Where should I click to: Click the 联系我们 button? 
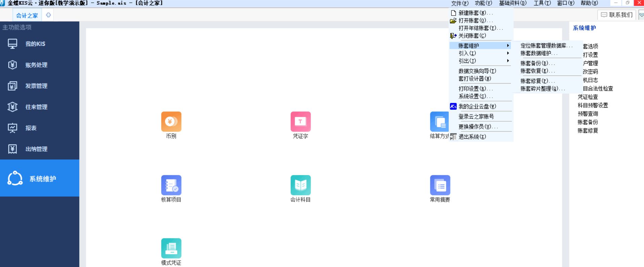[617, 15]
